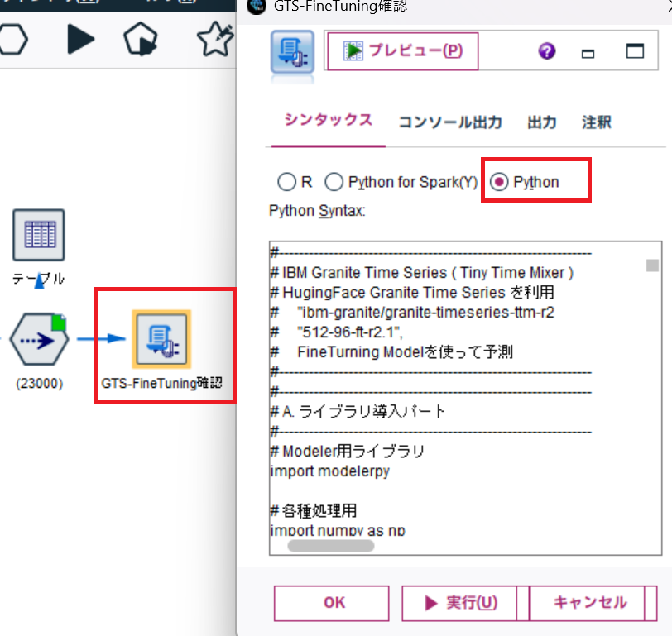Image resolution: width=672 pixels, height=636 pixels.
Task: Click the run selection pentagon icon
Action: [x=141, y=40]
